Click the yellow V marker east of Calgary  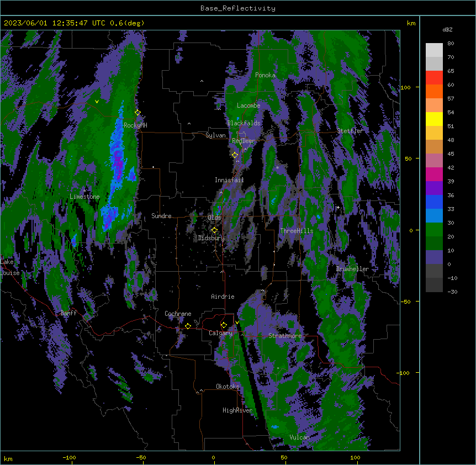pyautogui.click(x=237, y=323)
